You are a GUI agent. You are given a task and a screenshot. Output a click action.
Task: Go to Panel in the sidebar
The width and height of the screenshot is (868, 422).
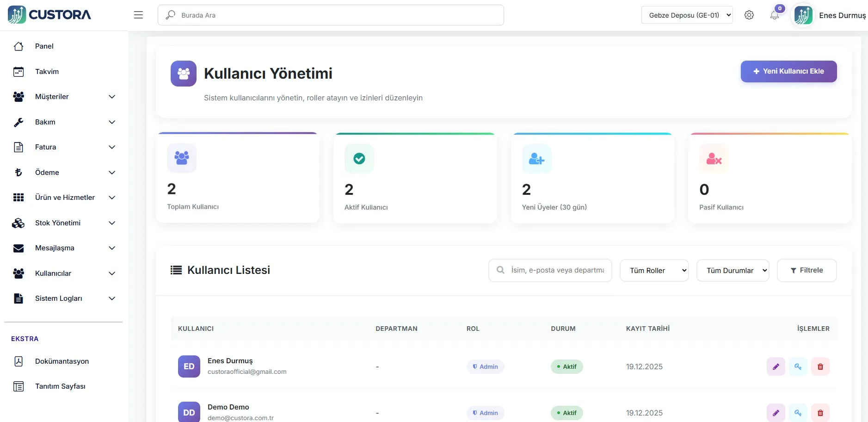[x=44, y=46]
